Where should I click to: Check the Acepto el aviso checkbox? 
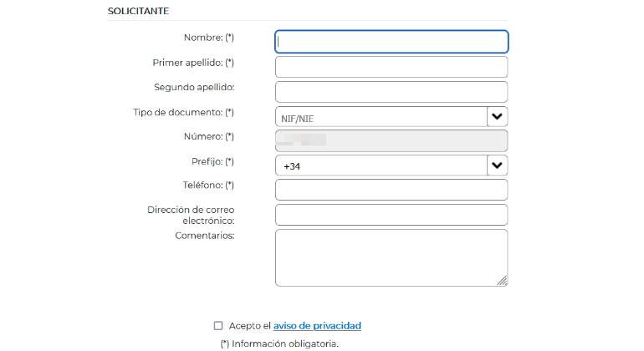(218, 326)
